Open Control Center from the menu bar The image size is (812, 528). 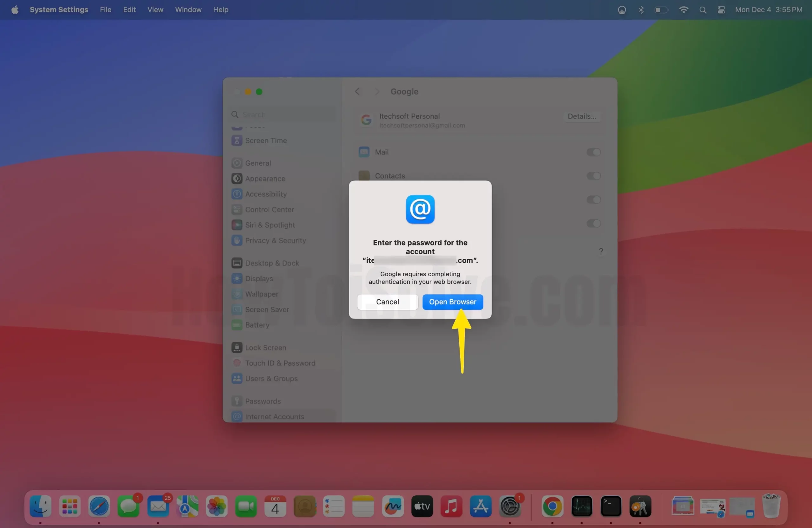[721, 10]
